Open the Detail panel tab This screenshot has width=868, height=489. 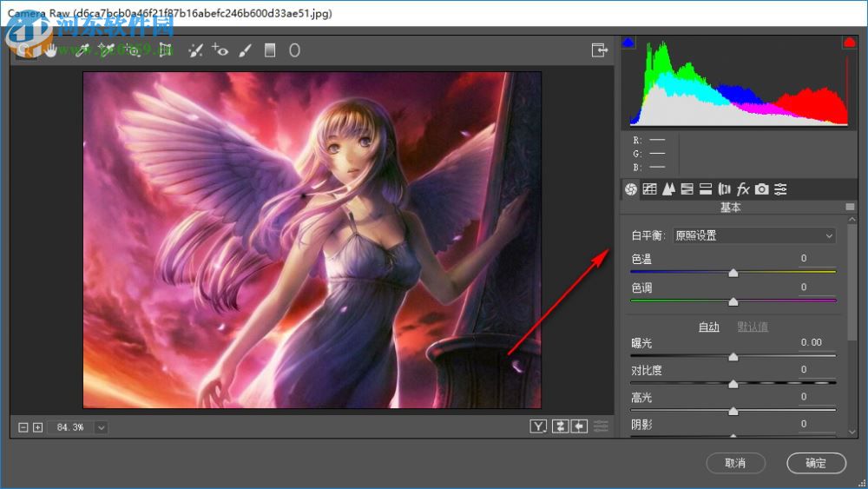[668, 189]
